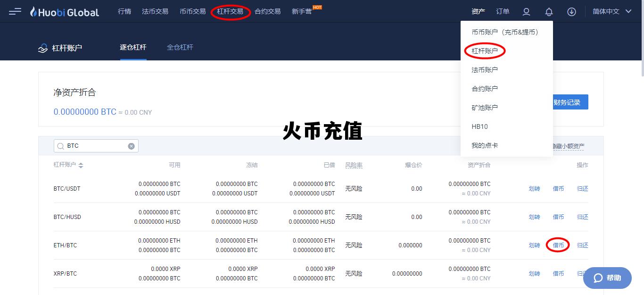Open the 杠杆交易 menu
644x295 pixels.
coord(230,11)
